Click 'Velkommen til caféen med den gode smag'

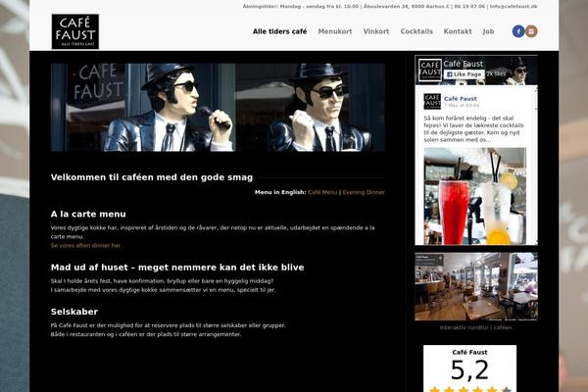pyautogui.click(x=152, y=177)
